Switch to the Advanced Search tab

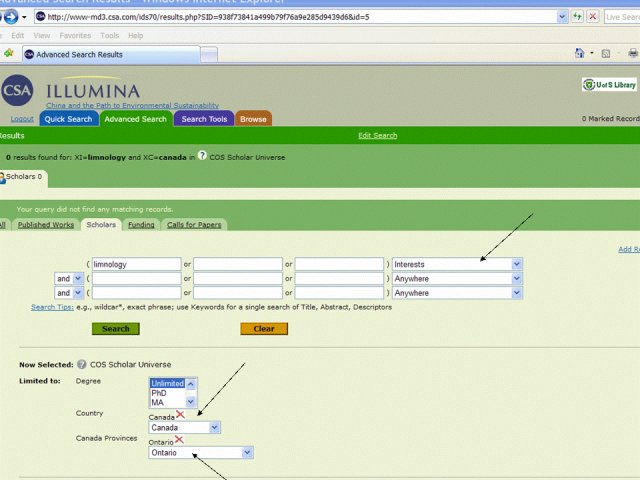point(136,119)
